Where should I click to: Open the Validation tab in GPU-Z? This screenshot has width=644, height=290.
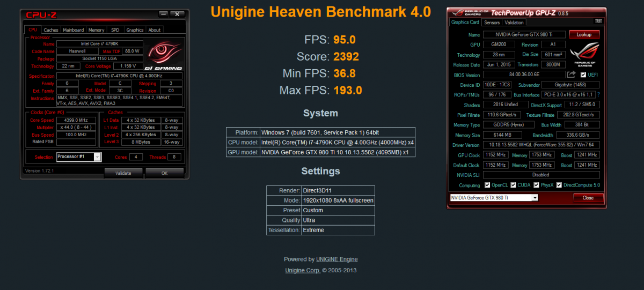(x=514, y=23)
